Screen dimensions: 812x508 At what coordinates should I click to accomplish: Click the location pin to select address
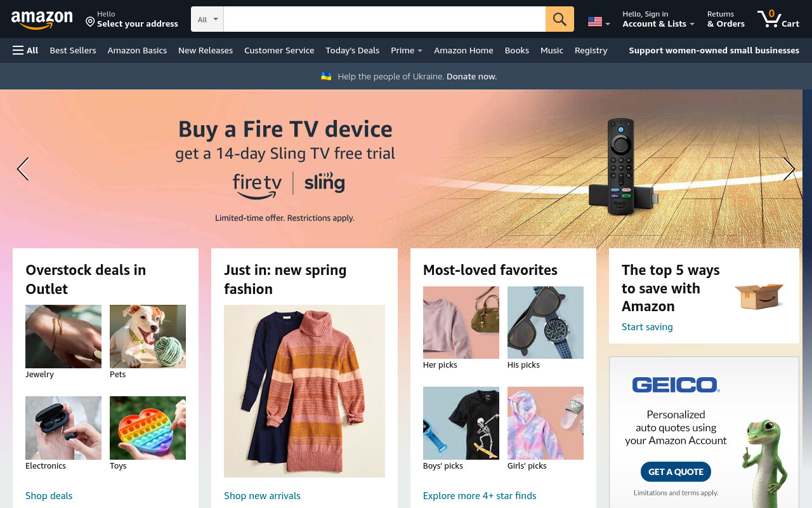90,22
